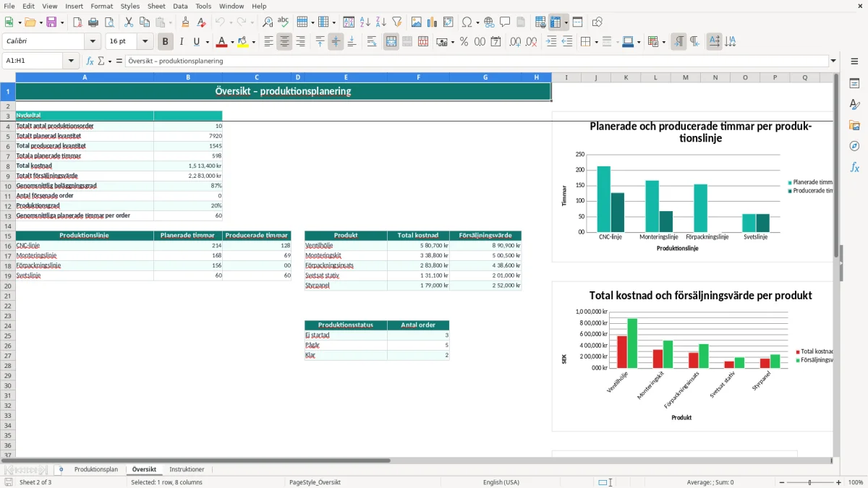
Task: Click the AutoFilter funnel icon
Action: click(396, 22)
